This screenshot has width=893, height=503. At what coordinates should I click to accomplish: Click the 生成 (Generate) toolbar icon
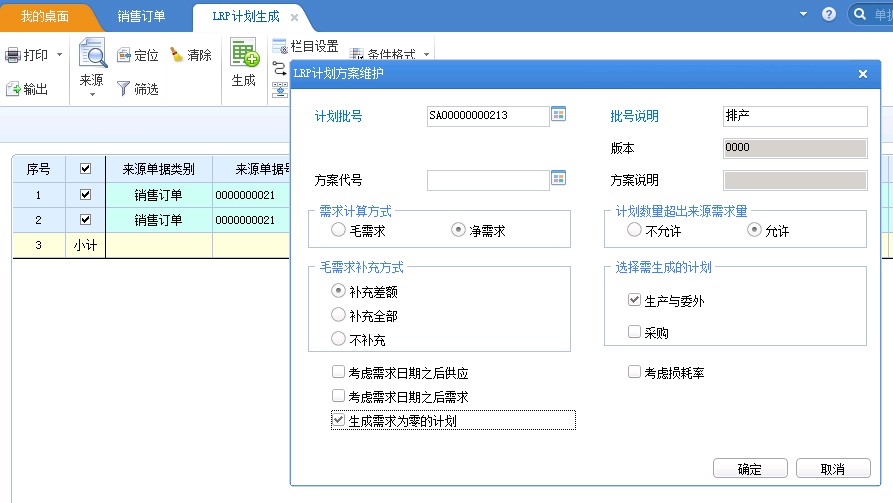244,54
